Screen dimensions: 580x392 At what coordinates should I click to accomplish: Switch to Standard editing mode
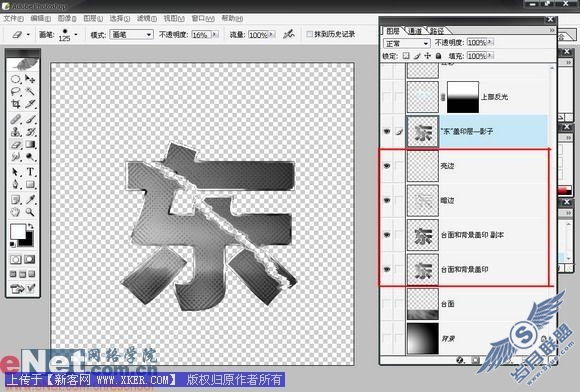[16, 260]
